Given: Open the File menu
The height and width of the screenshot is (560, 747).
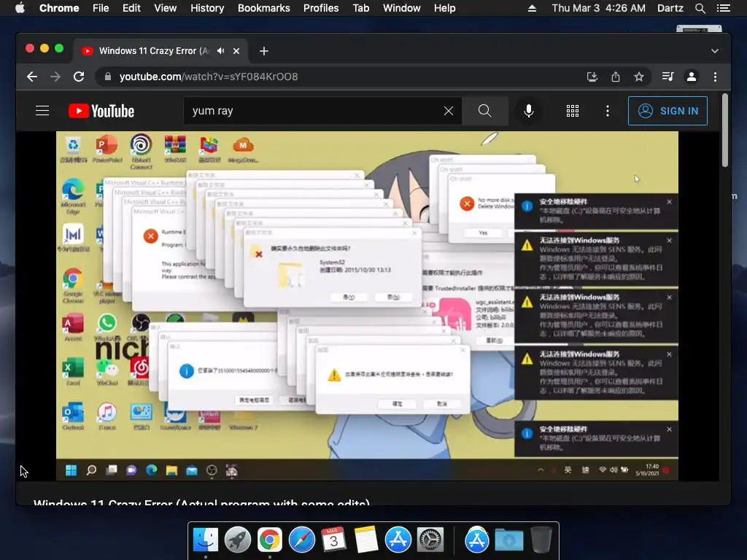Looking at the screenshot, I should pyautogui.click(x=101, y=8).
